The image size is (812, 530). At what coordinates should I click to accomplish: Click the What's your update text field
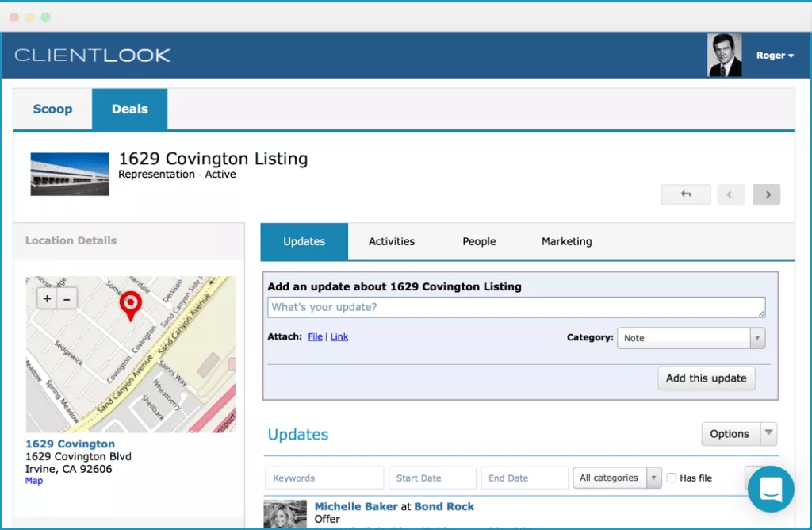coord(516,307)
